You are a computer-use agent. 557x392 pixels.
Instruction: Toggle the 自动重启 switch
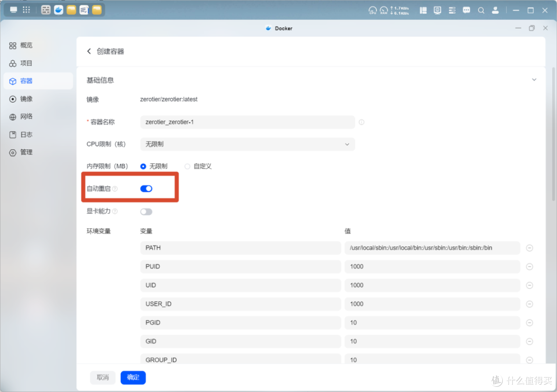tap(146, 189)
